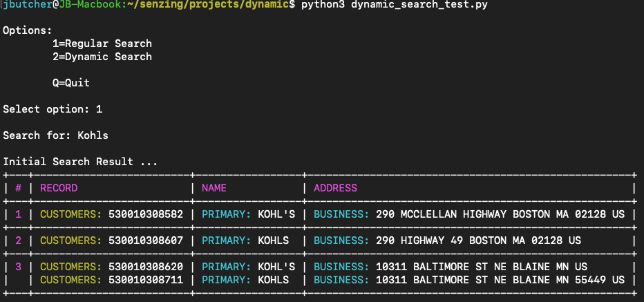Click the 'Initial Search Result ...' line
This screenshot has width=644, height=302.
pyautogui.click(x=80, y=162)
